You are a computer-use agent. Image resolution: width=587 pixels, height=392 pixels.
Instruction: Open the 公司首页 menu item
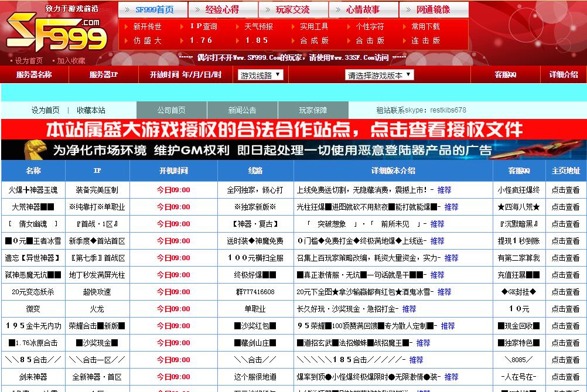pyautogui.click(x=172, y=110)
